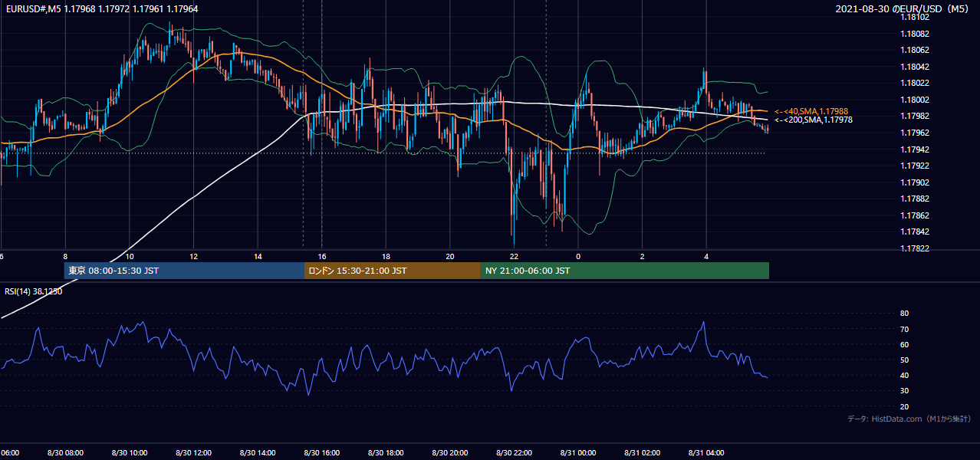Click hour marker 16 under price chart
The width and height of the screenshot is (980, 460).
(322, 257)
